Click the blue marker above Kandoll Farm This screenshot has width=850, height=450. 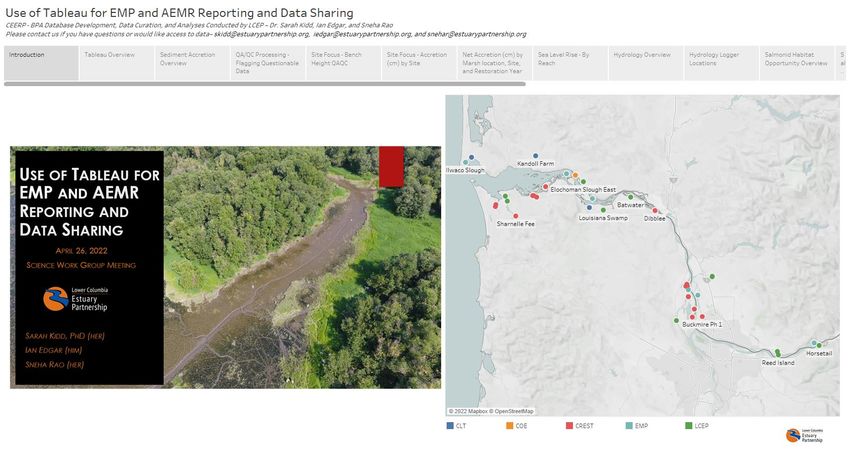(536, 156)
